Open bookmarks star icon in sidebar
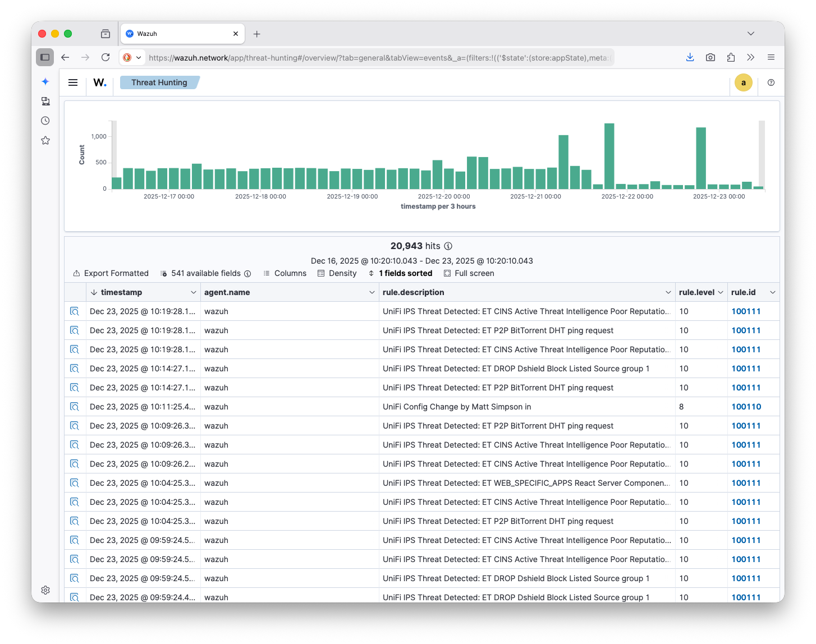Screen dimensions: 816x644 [x=45, y=140]
